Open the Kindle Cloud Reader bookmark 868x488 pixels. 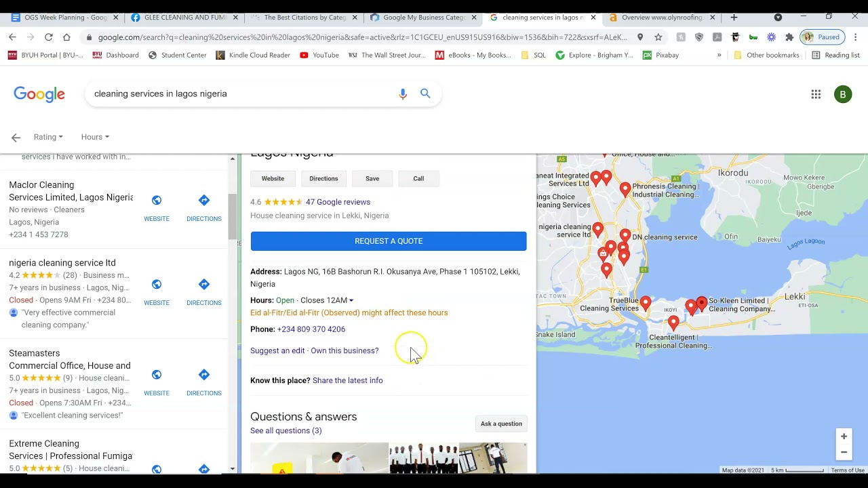tap(253, 55)
